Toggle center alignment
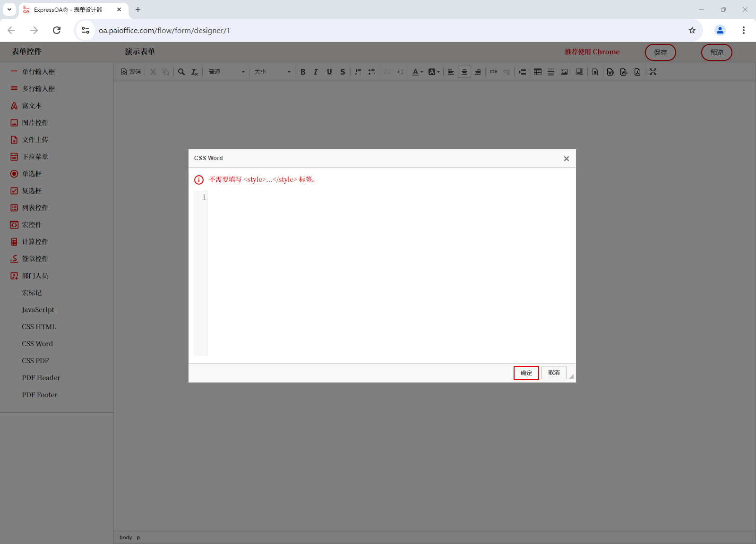 [x=464, y=72]
